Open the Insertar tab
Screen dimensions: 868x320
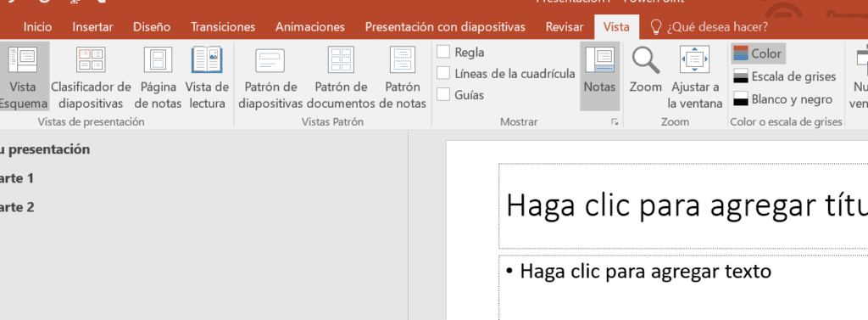[92, 26]
